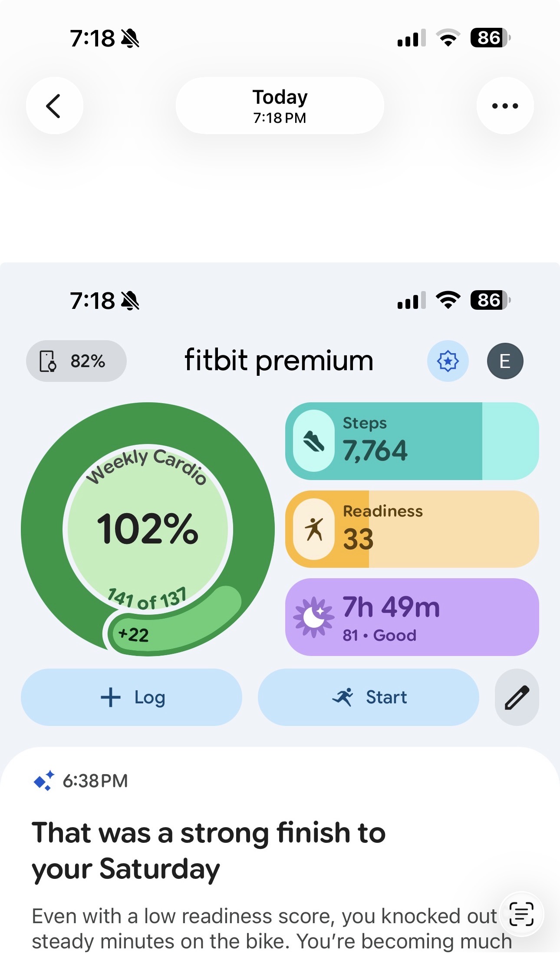Tap the 6:38PM AI insight sparkle icon
The width and height of the screenshot is (560, 974).
point(44,781)
